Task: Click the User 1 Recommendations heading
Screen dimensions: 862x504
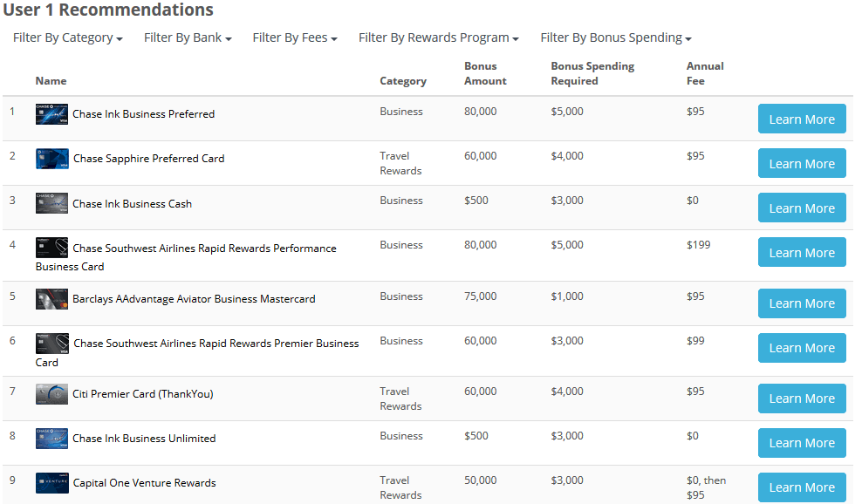Action: click(108, 10)
